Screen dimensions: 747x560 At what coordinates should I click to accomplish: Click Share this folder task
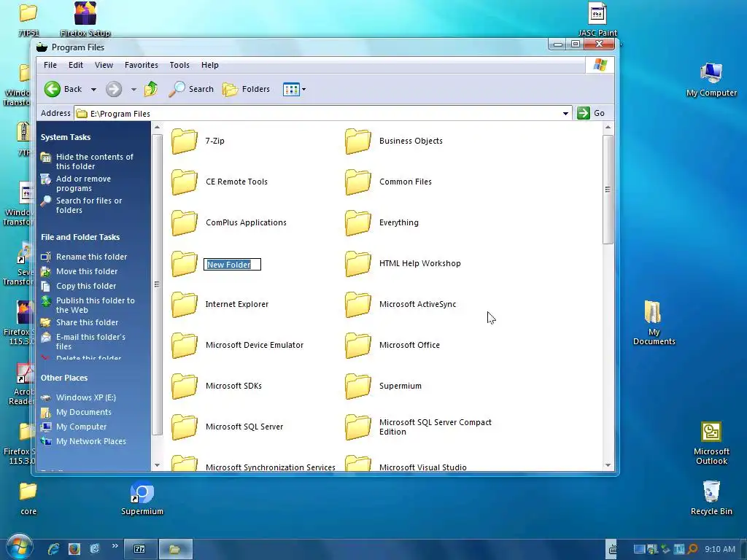tap(87, 322)
